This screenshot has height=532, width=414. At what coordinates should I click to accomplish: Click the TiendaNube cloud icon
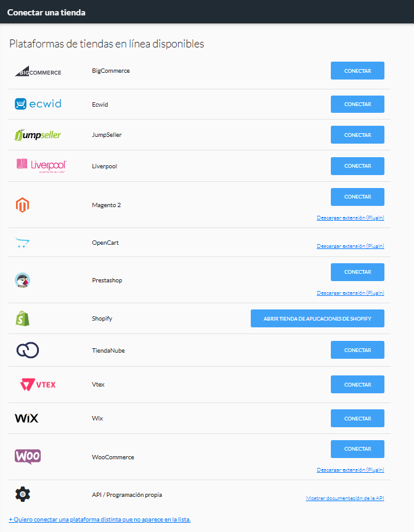(x=28, y=350)
